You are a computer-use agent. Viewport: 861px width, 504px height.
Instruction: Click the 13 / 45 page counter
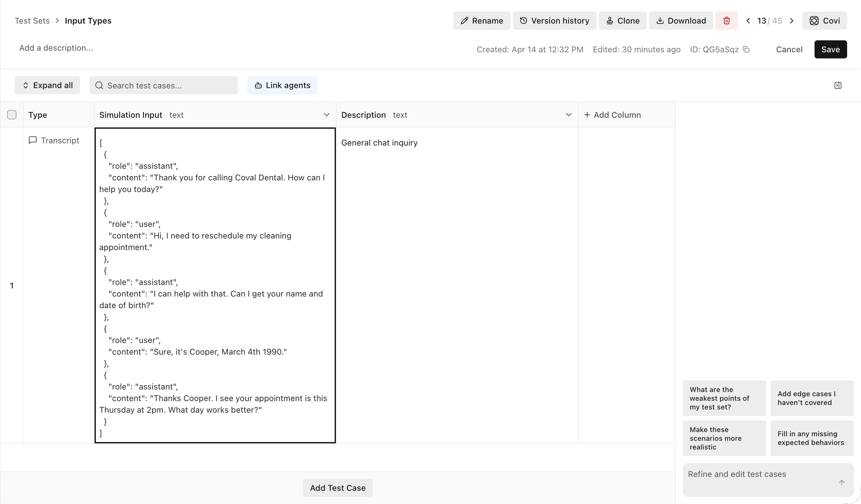point(769,21)
